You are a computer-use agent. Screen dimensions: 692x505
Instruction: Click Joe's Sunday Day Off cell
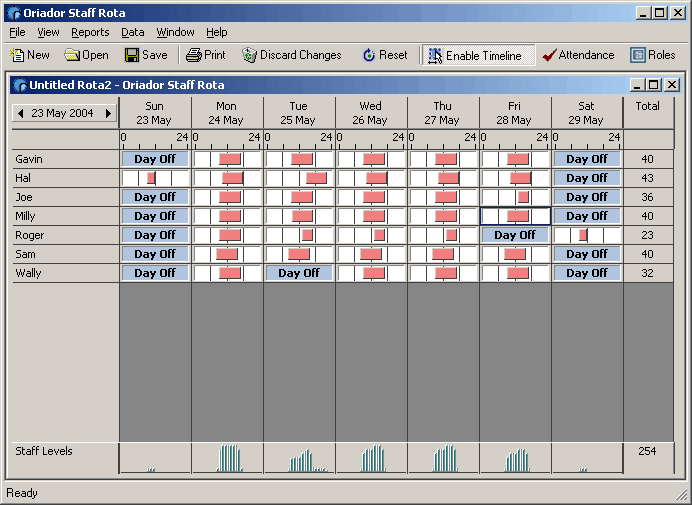tap(155, 197)
